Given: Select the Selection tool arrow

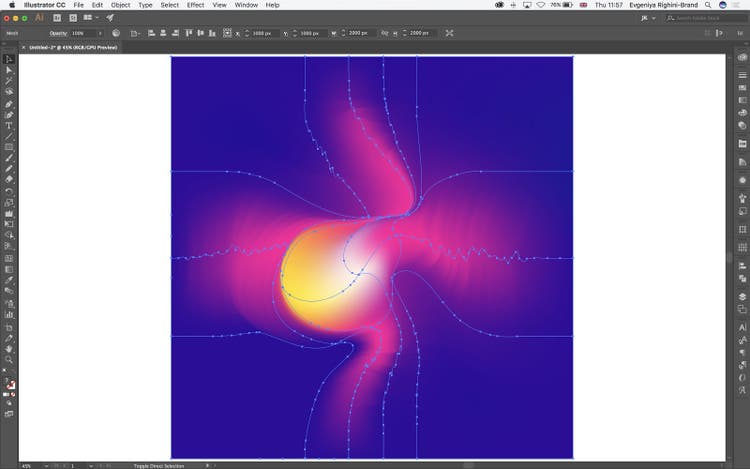Looking at the screenshot, I should click(x=9, y=59).
